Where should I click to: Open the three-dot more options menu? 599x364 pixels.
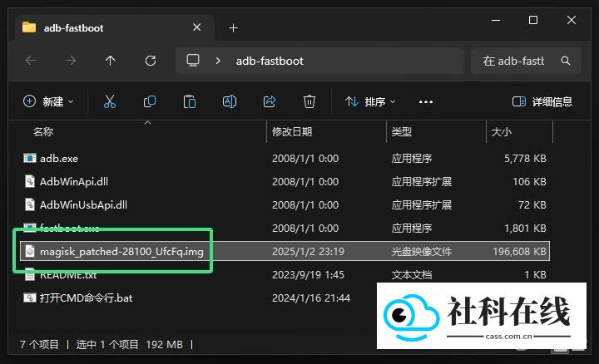[x=426, y=102]
